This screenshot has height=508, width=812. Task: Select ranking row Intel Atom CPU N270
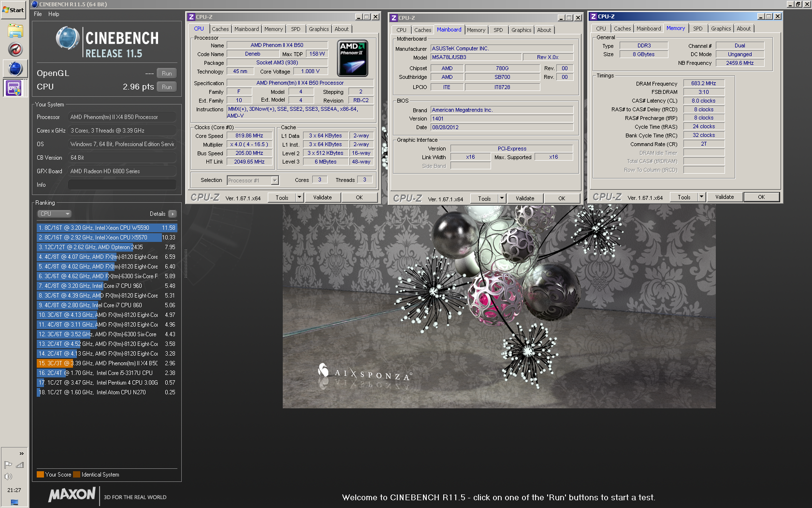[x=107, y=392]
